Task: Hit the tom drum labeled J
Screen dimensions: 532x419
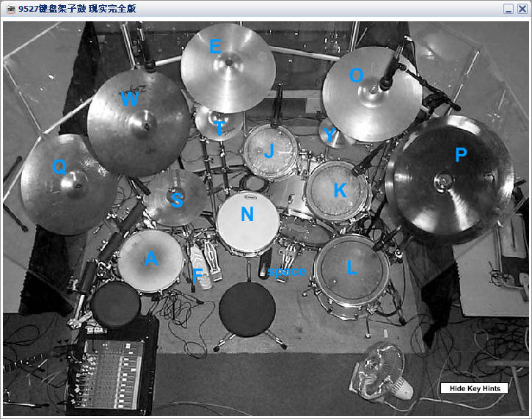Action: [271, 152]
